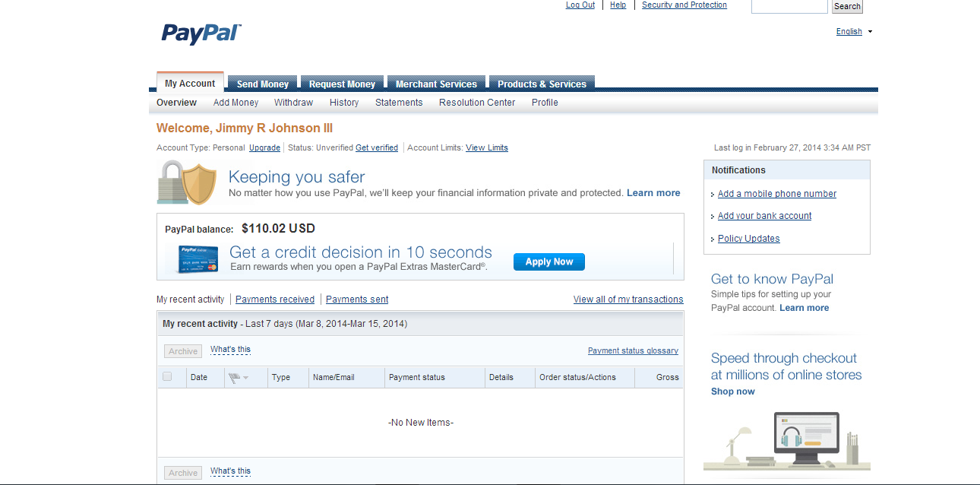Open the Payments received view
This screenshot has height=485, width=980.
click(275, 300)
